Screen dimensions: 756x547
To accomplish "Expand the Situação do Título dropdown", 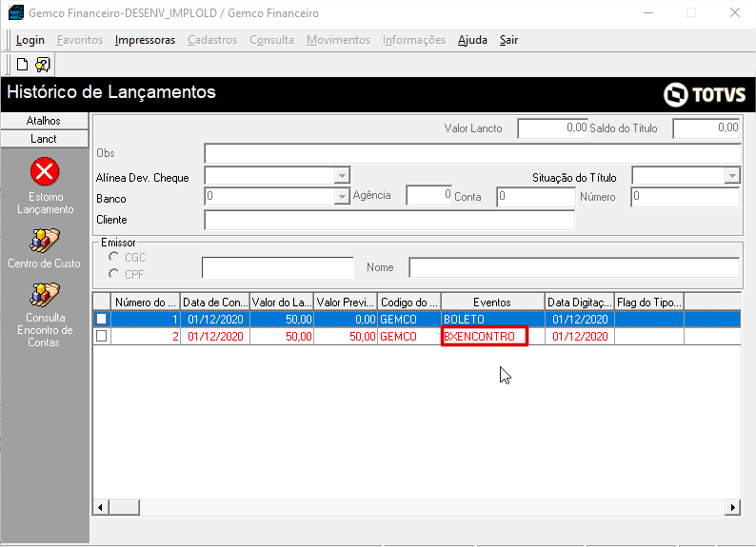I will coord(732,175).
